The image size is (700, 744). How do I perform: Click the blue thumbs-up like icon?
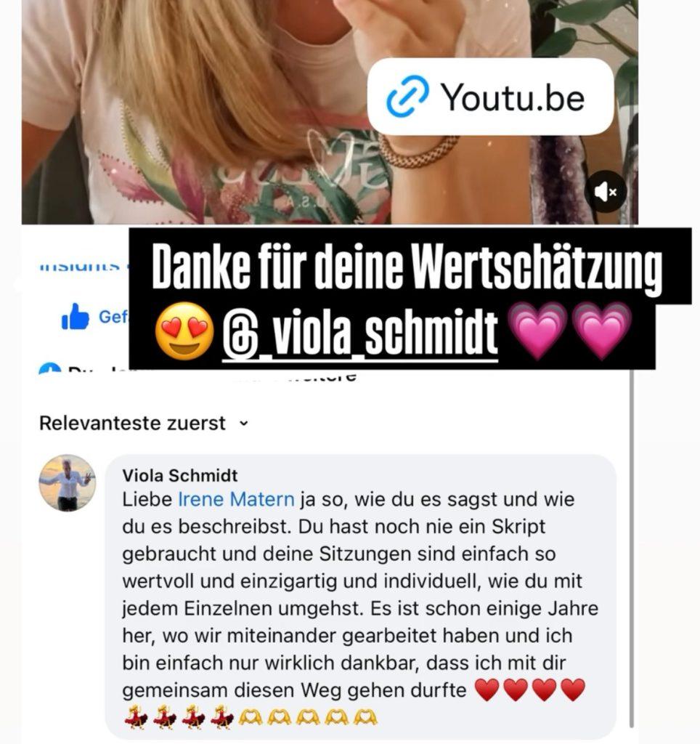76,317
